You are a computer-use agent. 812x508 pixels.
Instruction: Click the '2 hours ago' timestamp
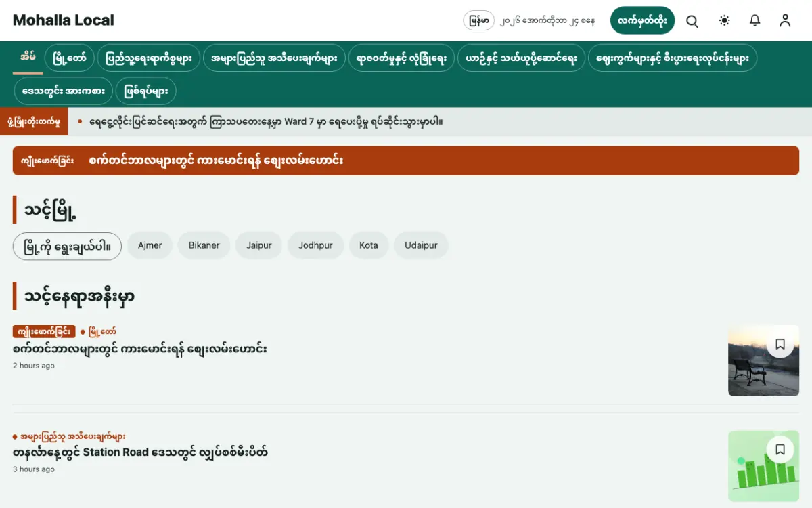pos(34,366)
